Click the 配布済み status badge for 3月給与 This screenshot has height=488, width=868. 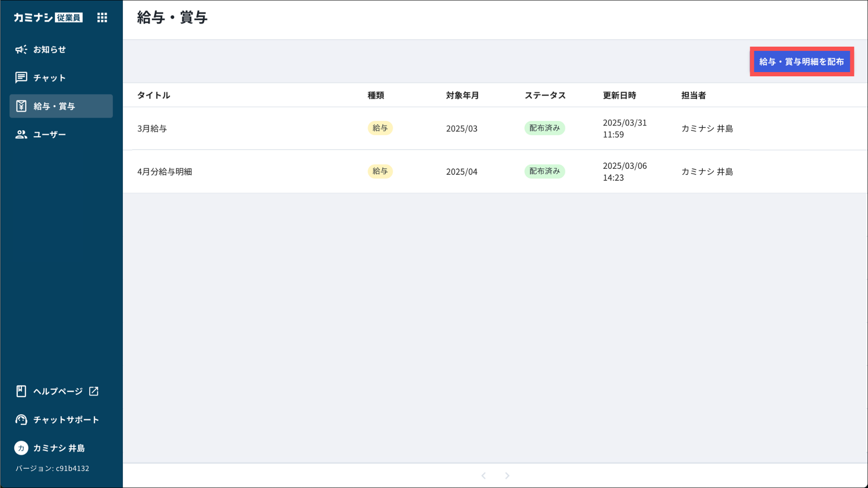544,128
